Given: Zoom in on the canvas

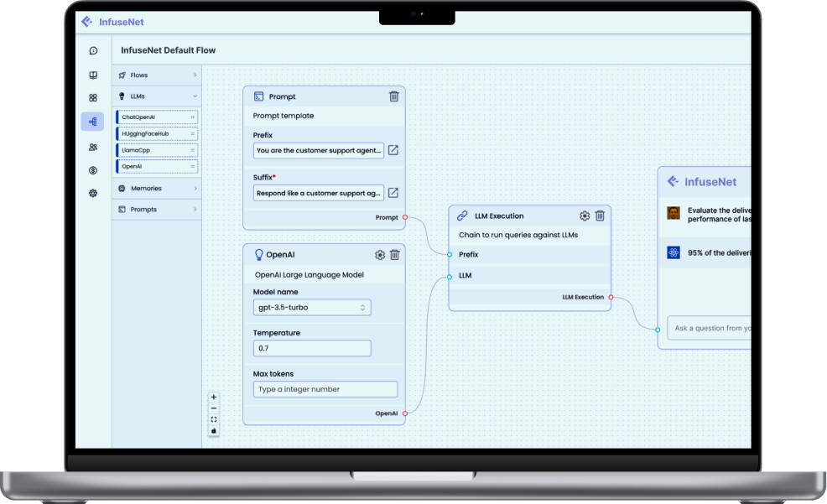Looking at the screenshot, I should (x=214, y=397).
